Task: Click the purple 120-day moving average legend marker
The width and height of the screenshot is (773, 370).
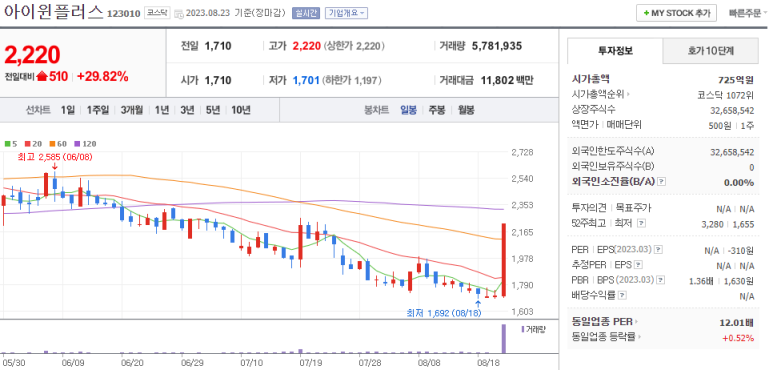Action: [x=76, y=144]
